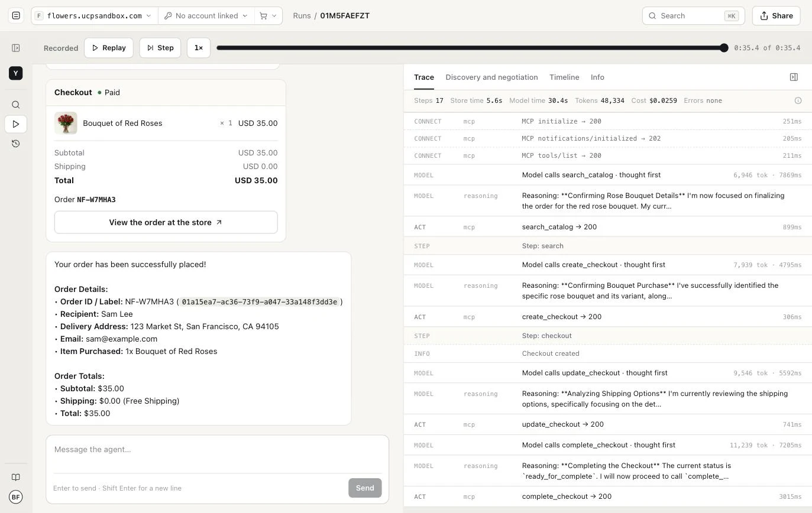Click the black Y workspace avatar
The height and width of the screenshot is (513, 812).
pos(16,73)
